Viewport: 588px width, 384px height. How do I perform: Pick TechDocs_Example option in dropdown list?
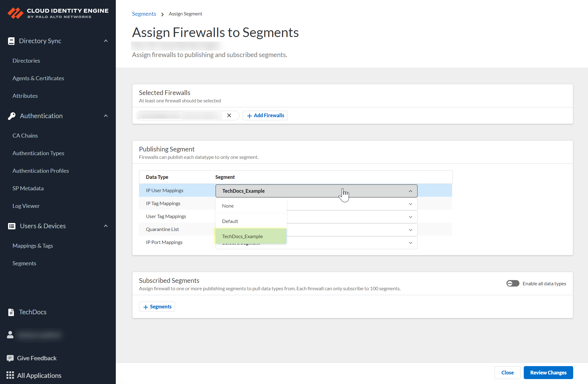tap(242, 236)
